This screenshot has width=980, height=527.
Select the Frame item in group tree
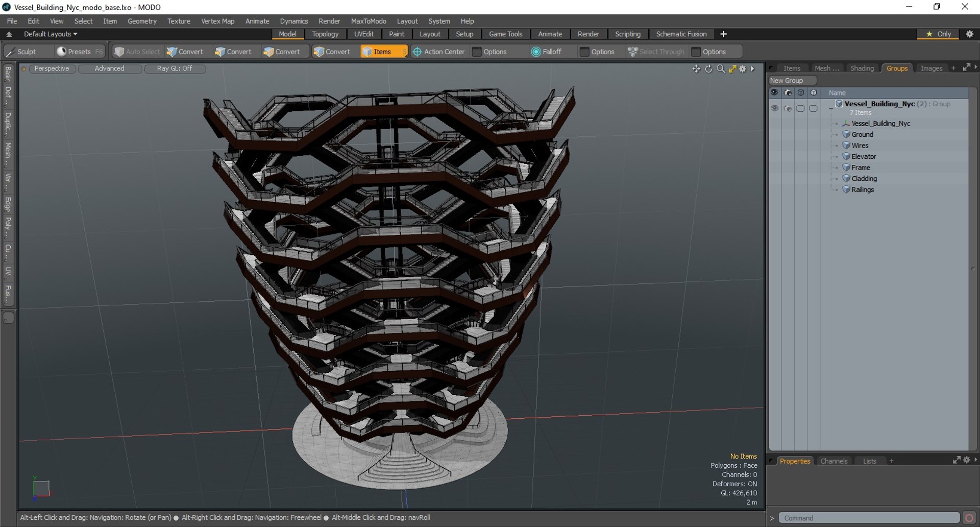(861, 167)
